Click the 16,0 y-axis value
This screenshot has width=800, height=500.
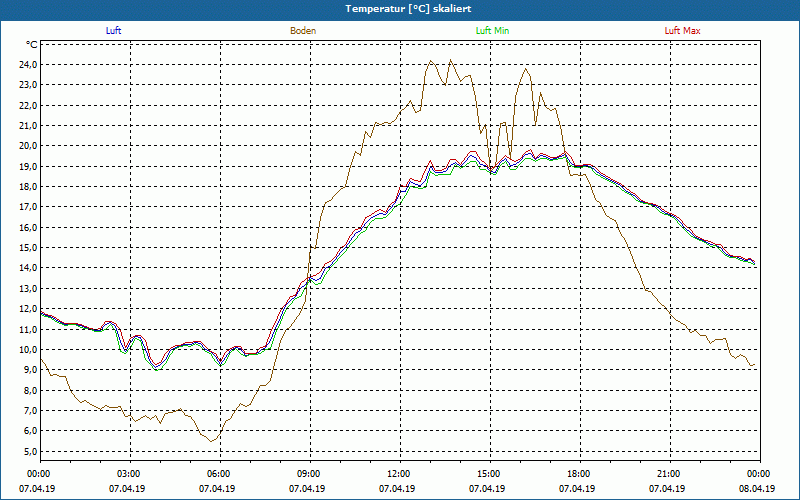29,228
